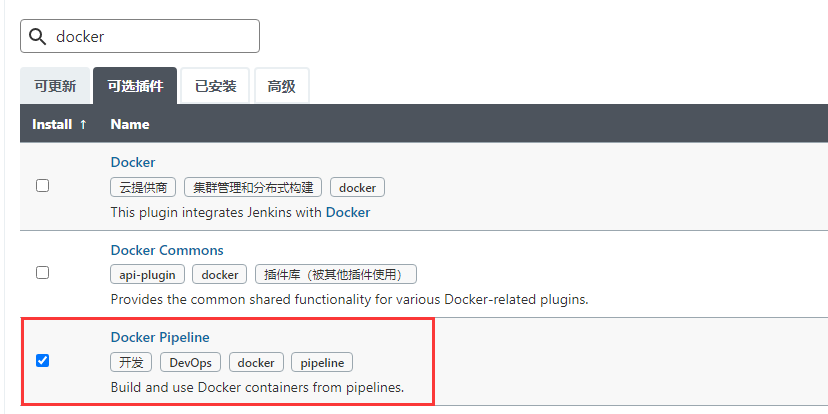Click the pipeline tag
This screenshot has height=414, width=828.
(x=322, y=362)
